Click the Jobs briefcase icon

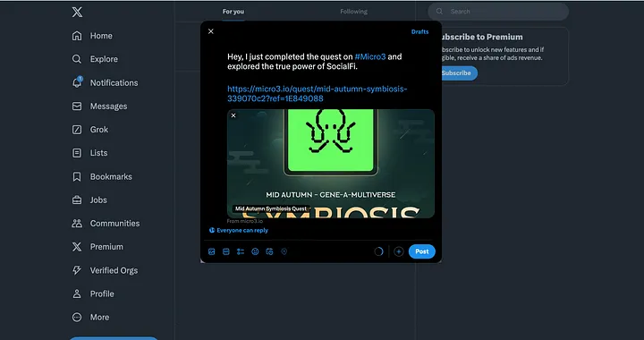pyautogui.click(x=77, y=200)
